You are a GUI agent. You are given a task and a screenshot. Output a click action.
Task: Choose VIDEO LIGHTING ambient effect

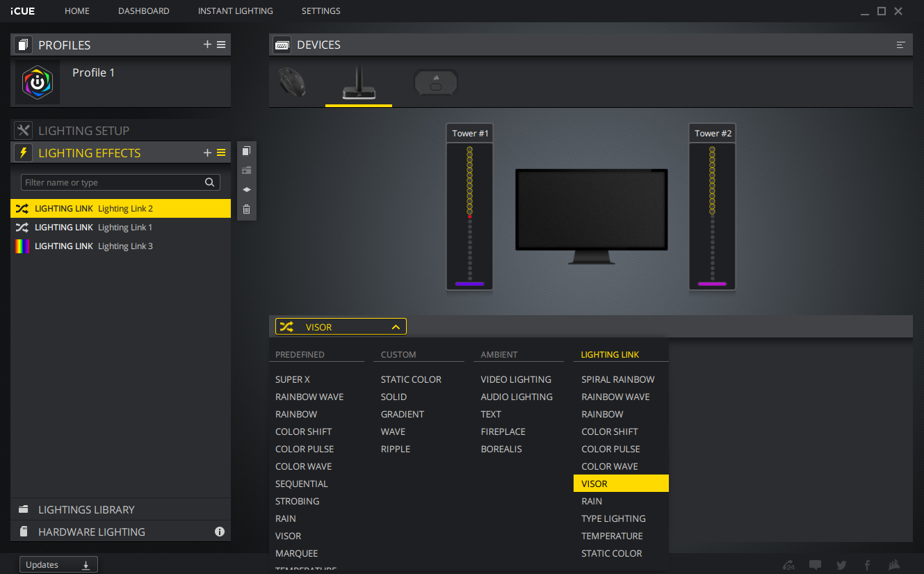tap(516, 379)
